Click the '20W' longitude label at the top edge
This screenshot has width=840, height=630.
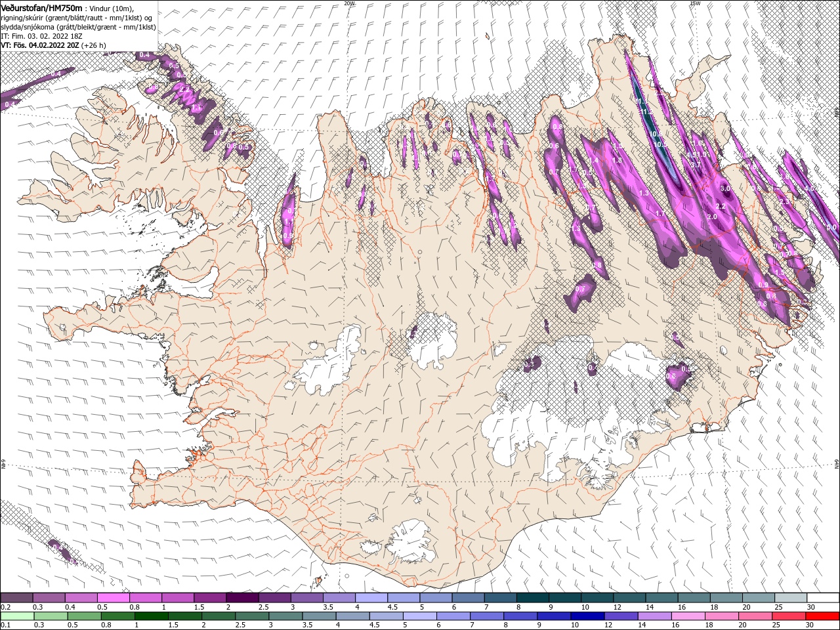(349, 3)
